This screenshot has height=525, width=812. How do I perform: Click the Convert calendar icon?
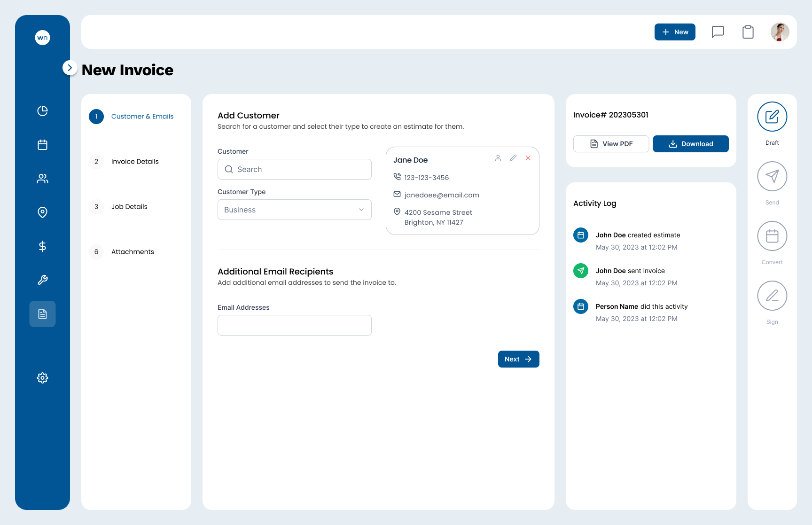772,236
